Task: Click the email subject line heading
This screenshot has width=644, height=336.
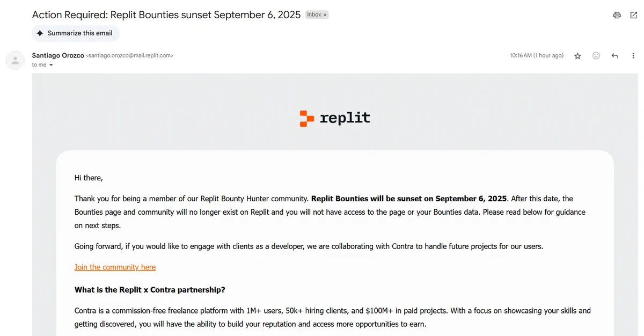Action: coord(166,15)
